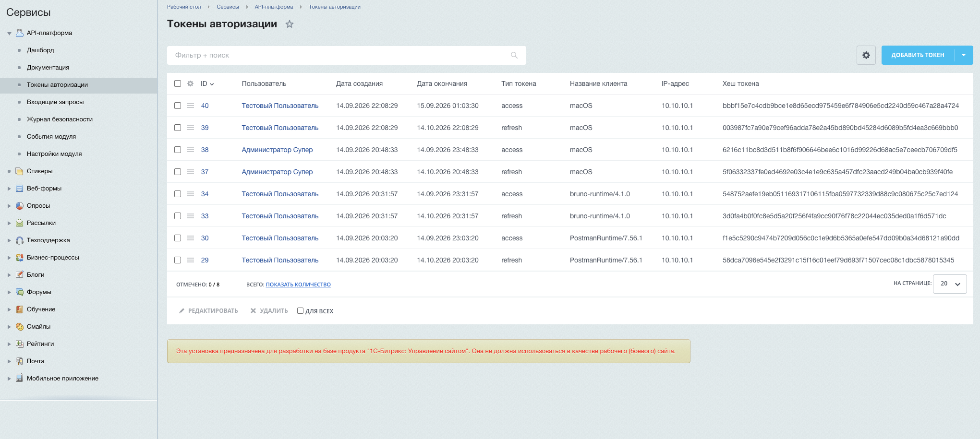Click the Рассылки envelope icon
This screenshot has width=980, height=439.
coord(20,223)
